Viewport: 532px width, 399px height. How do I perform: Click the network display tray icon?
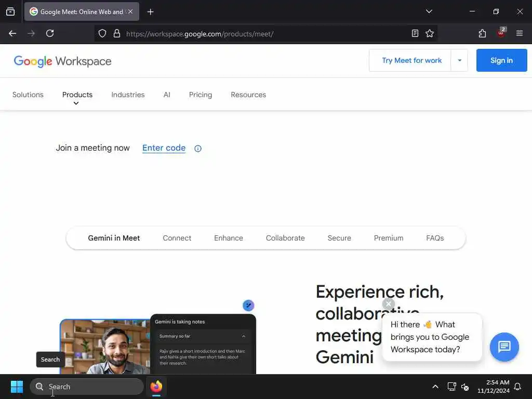(x=451, y=387)
